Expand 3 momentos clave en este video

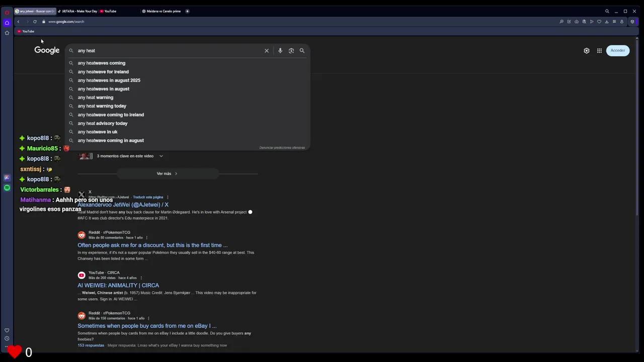(130, 156)
